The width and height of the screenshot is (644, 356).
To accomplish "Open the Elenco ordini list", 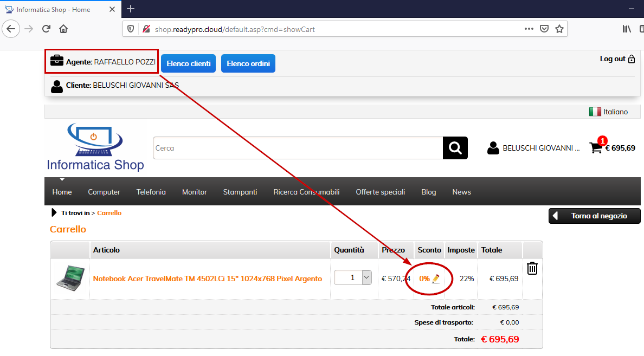I will click(x=248, y=63).
